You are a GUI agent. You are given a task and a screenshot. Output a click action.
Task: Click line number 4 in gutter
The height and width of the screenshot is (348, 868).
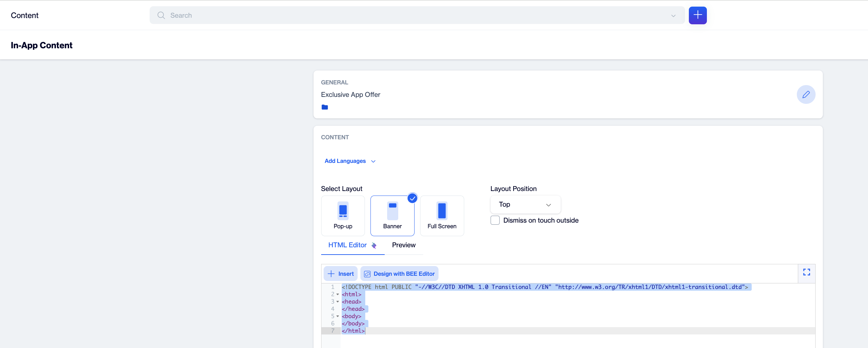coord(333,309)
